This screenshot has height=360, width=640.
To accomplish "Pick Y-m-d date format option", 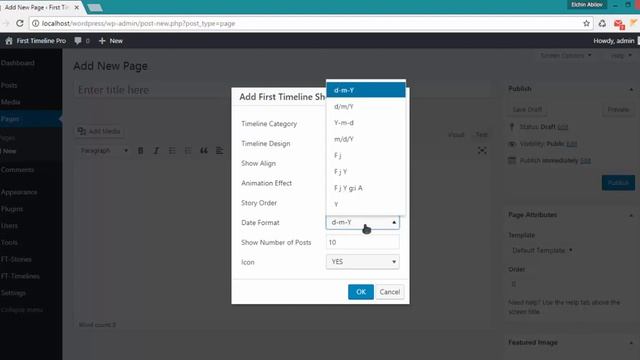I will click(366, 123).
